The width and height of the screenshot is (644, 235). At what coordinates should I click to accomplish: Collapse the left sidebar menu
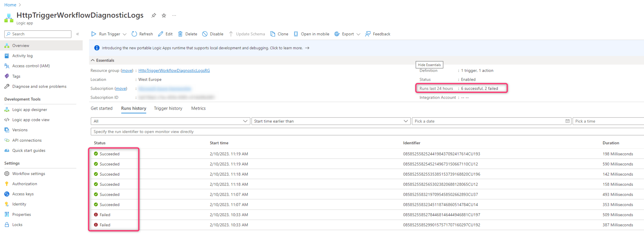(78, 34)
